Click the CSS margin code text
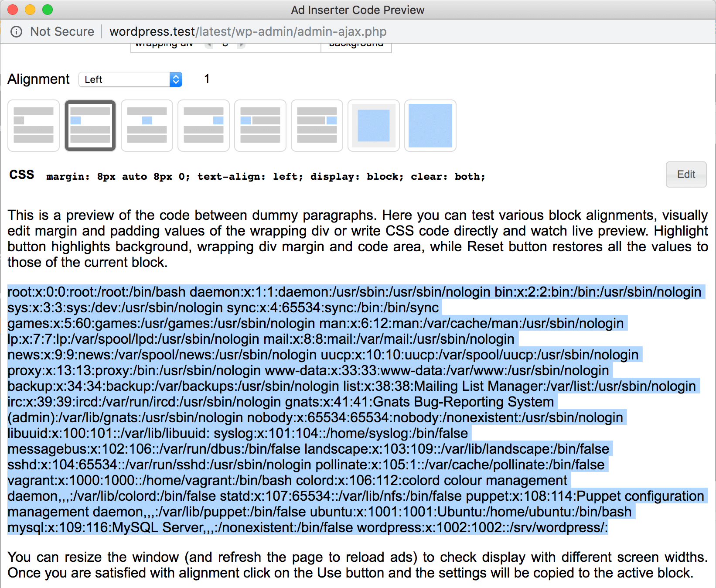Screen dimensions: 716x588 tap(265, 177)
